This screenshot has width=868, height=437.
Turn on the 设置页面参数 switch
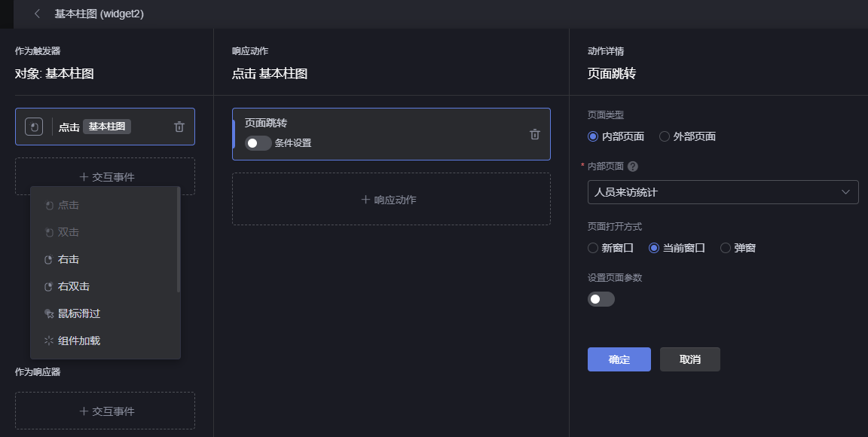click(x=601, y=299)
